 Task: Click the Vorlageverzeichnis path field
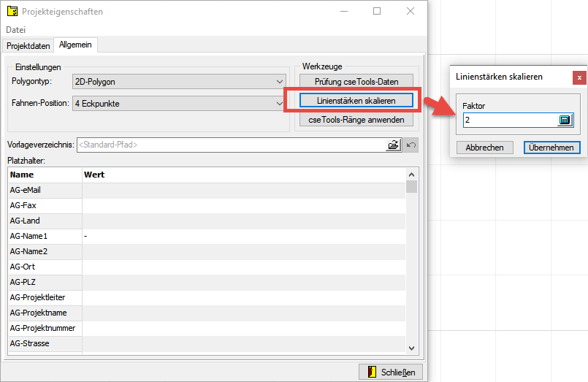[x=230, y=145]
